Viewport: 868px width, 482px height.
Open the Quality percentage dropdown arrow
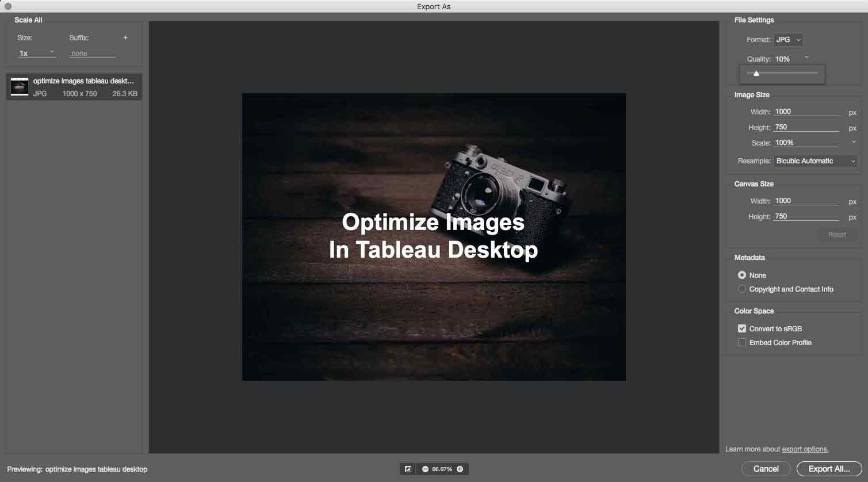pyautogui.click(x=806, y=58)
